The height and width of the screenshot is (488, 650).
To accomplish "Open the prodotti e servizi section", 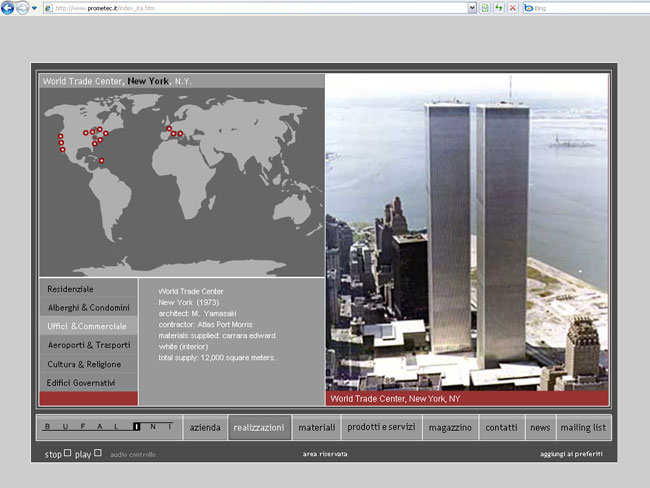I will pos(381,427).
